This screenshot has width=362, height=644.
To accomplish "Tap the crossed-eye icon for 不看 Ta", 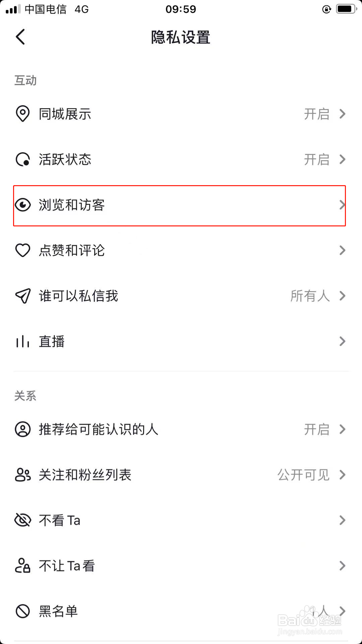I will click(23, 520).
